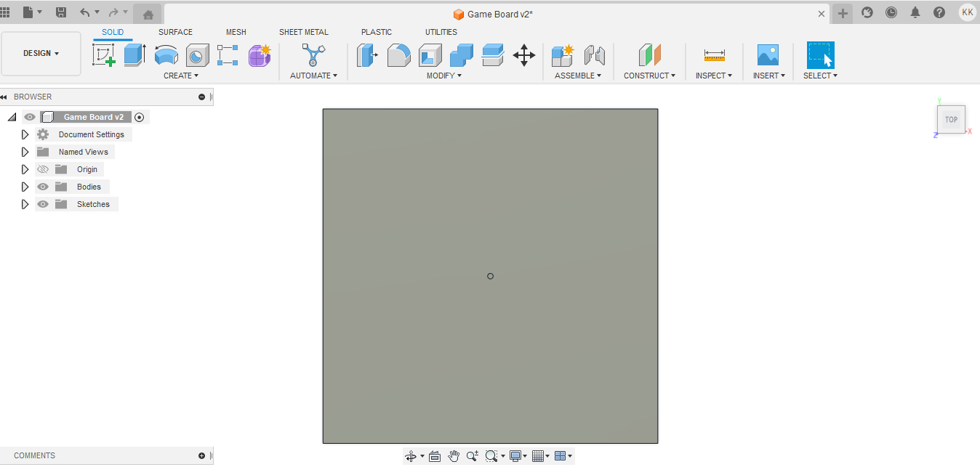Switch to the UTILITIES tab
The height and width of the screenshot is (467, 980).
[441, 32]
